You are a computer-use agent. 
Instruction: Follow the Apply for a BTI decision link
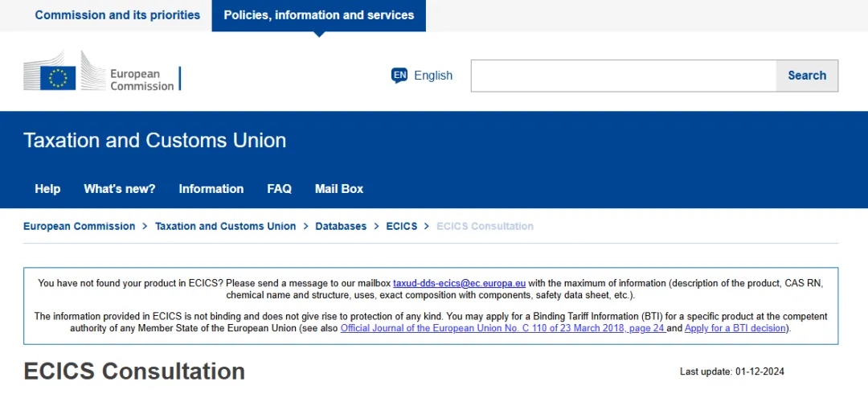(736, 328)
